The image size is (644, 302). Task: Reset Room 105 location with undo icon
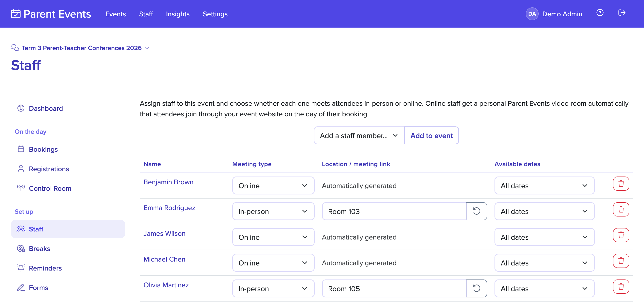476,288
